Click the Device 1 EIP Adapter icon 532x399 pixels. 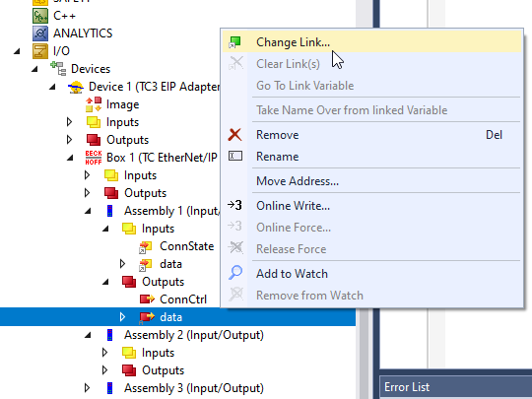(76, 87)
